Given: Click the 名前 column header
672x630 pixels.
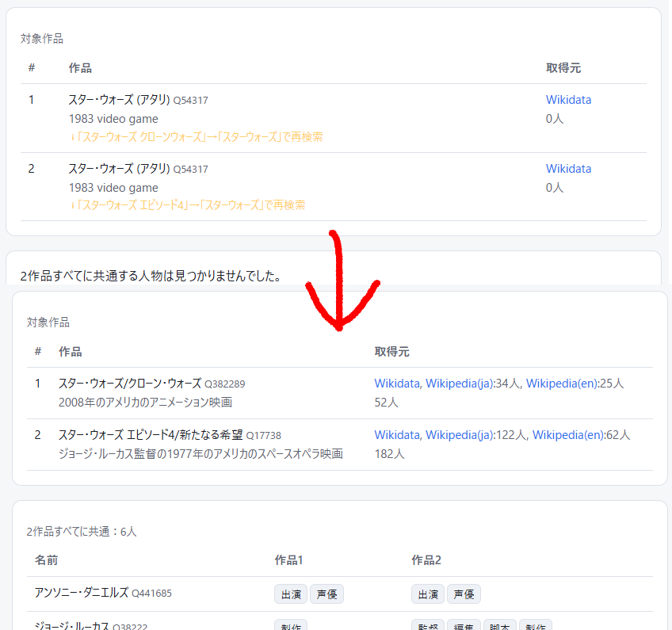Looking at the screenshot, I should [x=46, y=560].
